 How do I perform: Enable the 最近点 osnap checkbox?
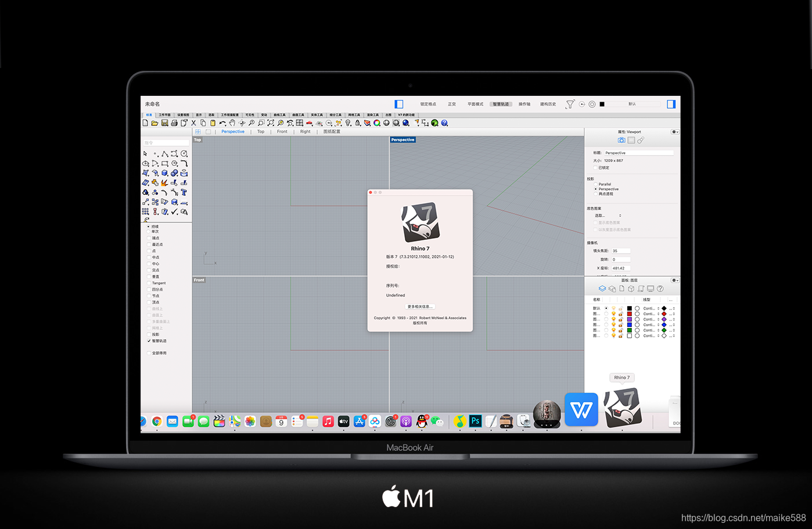[x=149, y=244]
